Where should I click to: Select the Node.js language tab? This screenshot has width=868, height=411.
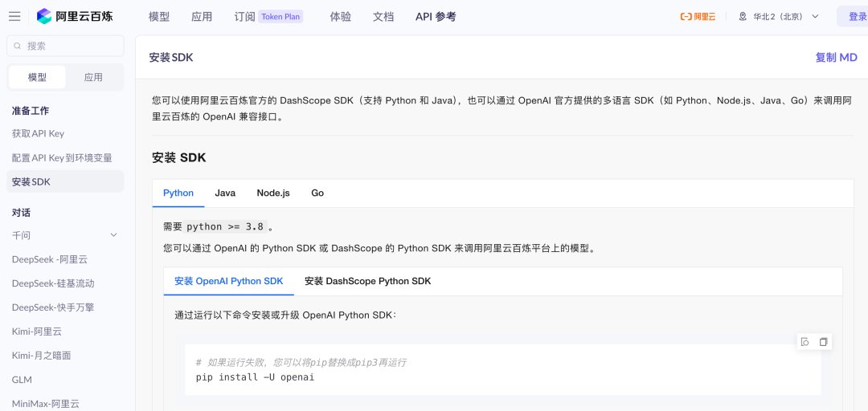click(x=273, y=193)
